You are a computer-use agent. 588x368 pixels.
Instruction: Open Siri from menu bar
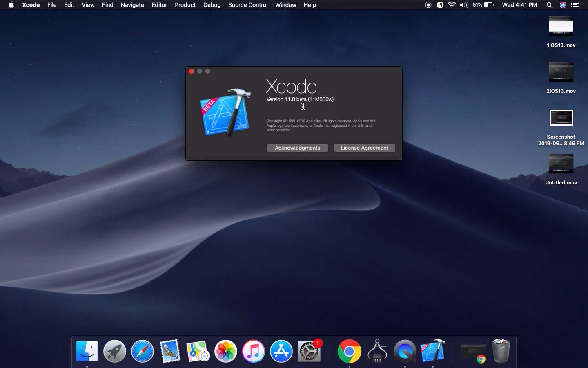point(563,5)
